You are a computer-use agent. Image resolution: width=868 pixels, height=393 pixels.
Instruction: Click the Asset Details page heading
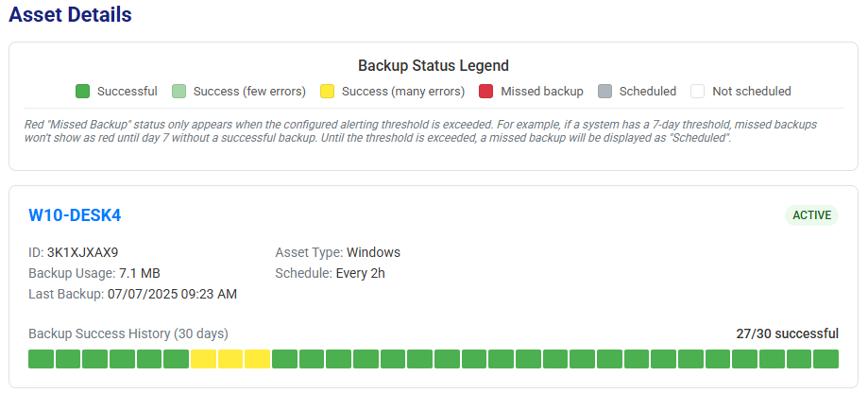click(70, 15)
